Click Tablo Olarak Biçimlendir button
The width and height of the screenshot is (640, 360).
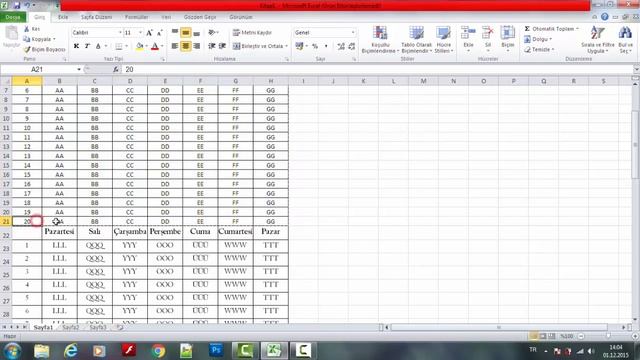[x=416, y=39]
